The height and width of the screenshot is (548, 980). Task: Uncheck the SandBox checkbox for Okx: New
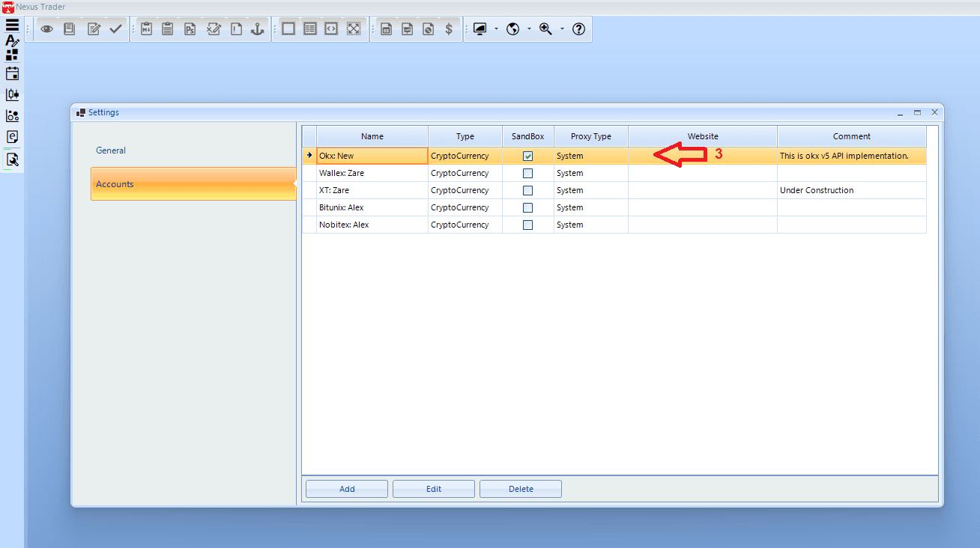click(527, 156)
